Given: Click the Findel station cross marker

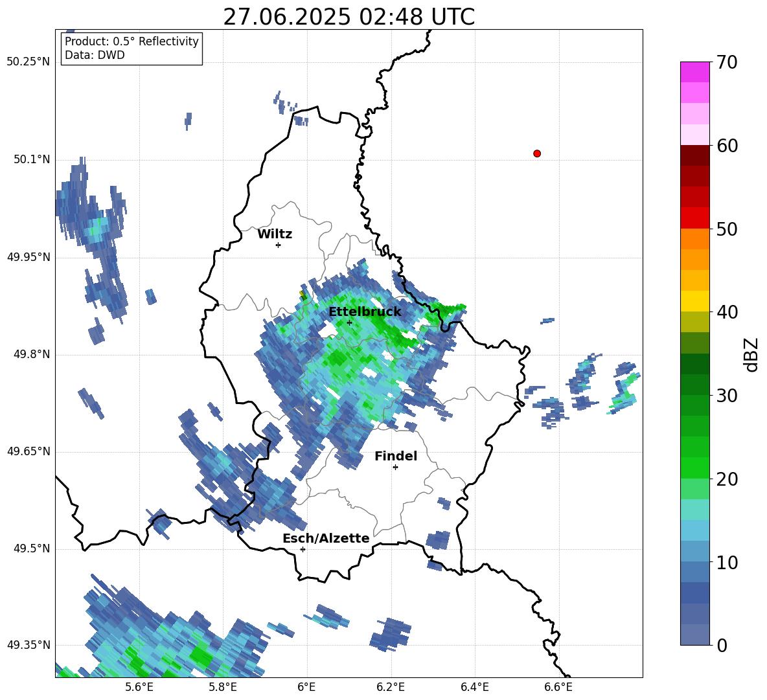Looking at the screenshot, I should coord(395,468).
